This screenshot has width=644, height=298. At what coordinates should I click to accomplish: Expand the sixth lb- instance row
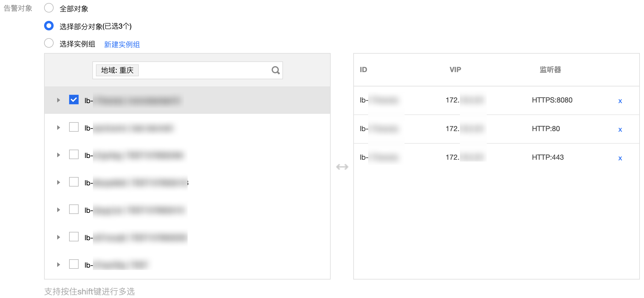[58, 237]
